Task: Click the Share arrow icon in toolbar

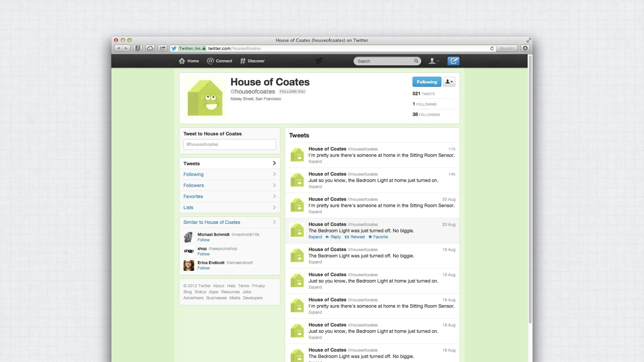Action: click(x=163, y=48)
